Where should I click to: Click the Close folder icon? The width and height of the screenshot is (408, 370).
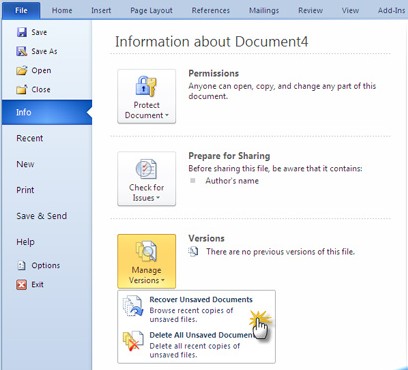coord(22,89)
